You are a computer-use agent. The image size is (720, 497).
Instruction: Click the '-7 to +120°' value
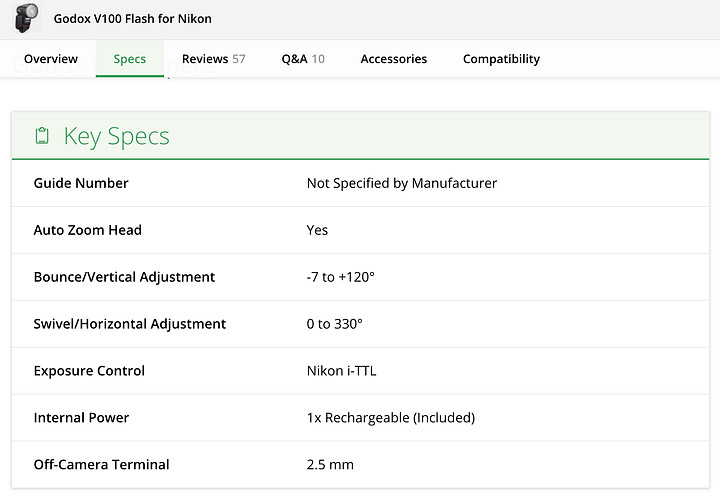click(341, 277)
